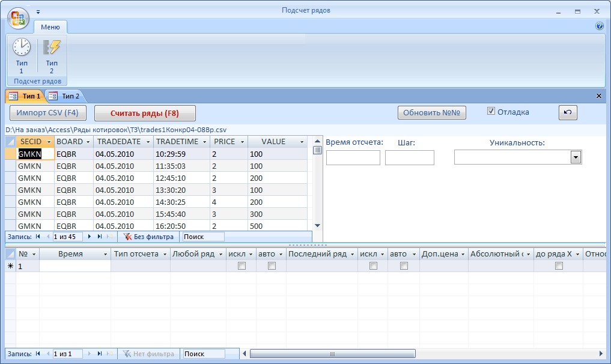
Task: Click the Шаг input field
Action: tap(410, 158)
